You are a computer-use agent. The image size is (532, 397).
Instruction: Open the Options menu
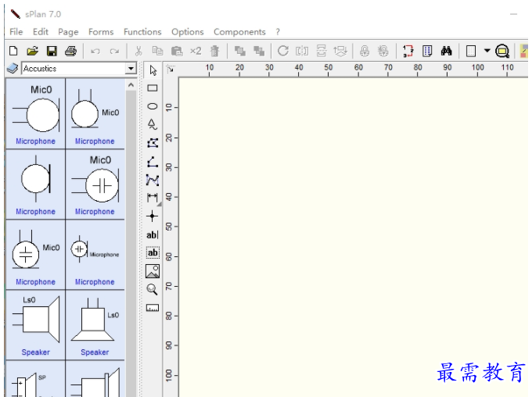(187, 32)
